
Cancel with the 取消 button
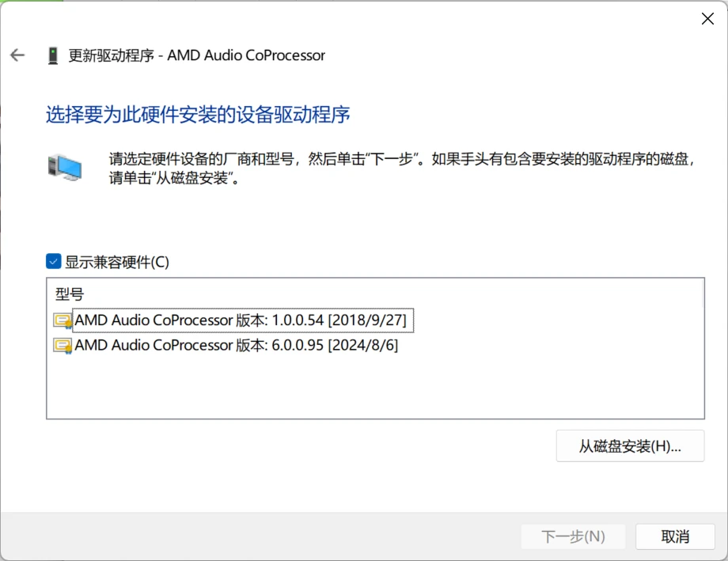675,536
